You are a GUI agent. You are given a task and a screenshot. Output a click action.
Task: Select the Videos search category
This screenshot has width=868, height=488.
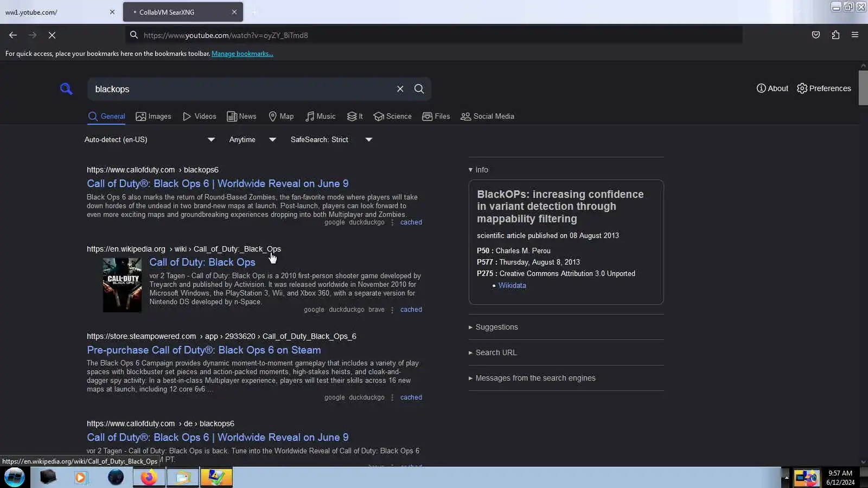click(x=200, y=117)
